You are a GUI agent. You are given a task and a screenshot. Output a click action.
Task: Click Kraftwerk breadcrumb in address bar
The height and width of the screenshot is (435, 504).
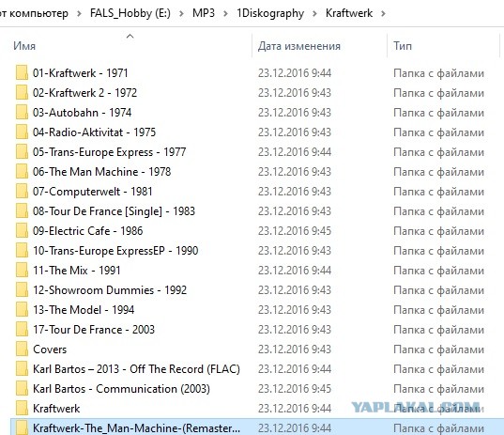pos(349,13)
